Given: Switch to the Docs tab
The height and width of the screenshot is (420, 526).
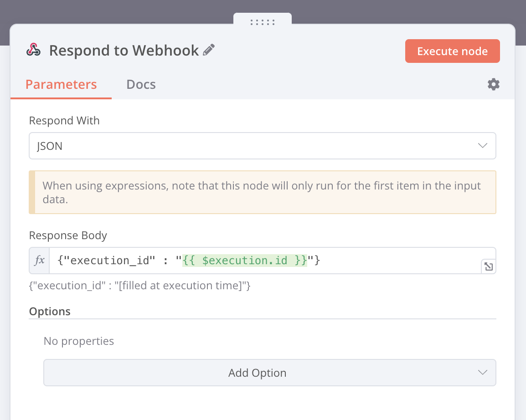Looking at the screenshot, I should point(141,85).
